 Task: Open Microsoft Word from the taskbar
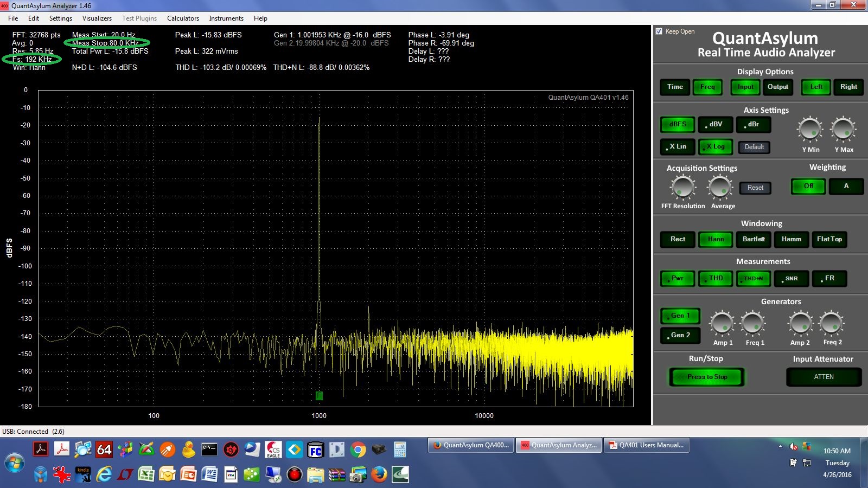(209, 474)
